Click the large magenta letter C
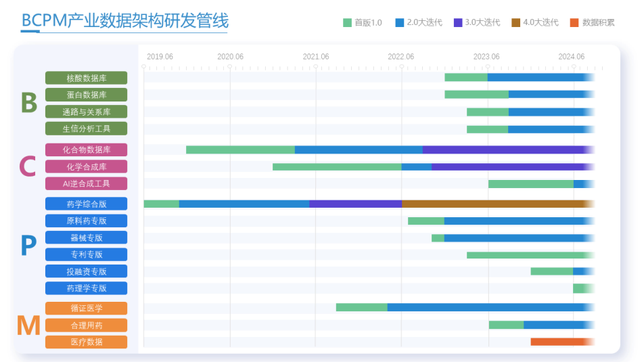This screenshot has height=362, width=644. tap(28, 166)
